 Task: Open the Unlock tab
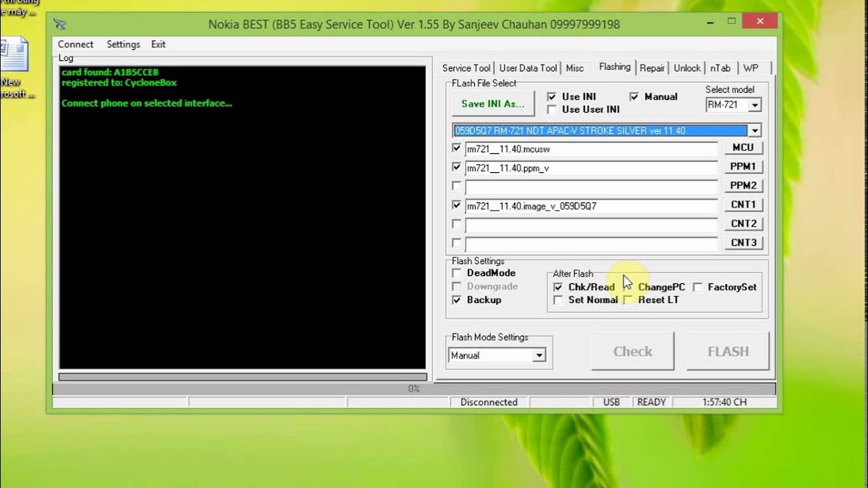(x=687, y=68)
